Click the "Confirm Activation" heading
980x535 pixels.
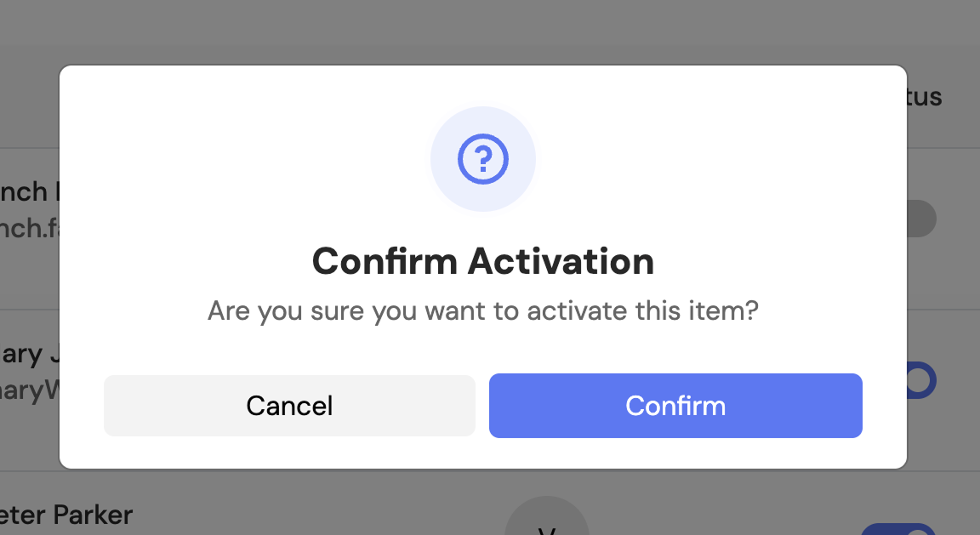[483, 261]
